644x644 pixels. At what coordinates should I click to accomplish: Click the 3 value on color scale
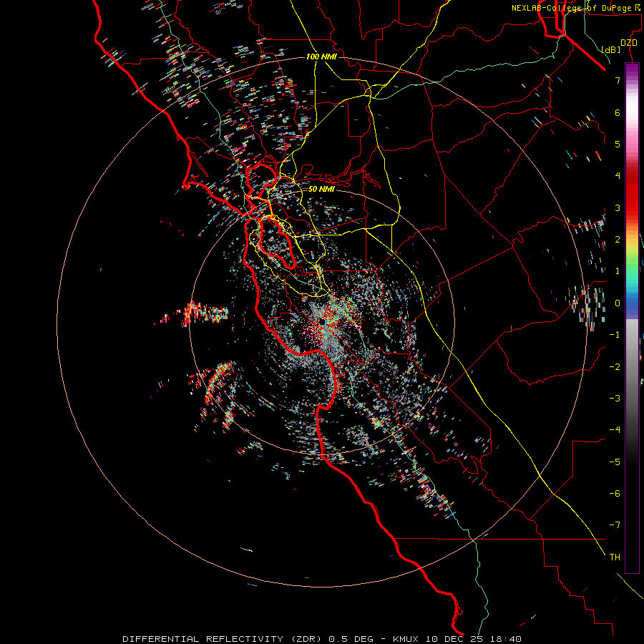point(618,208)
